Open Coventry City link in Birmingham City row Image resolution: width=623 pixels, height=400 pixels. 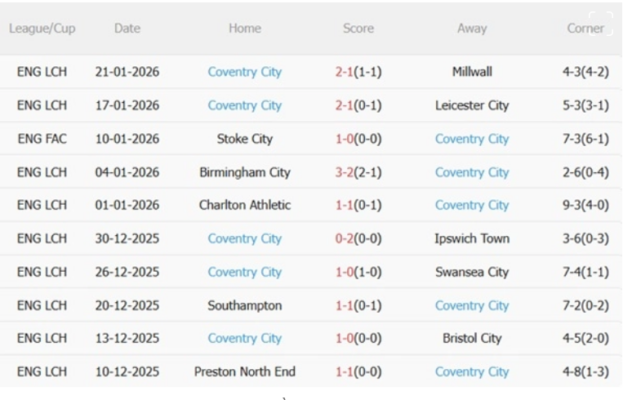click(x=472, y=172)
